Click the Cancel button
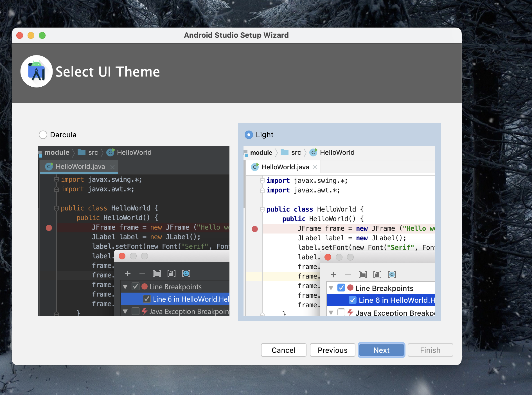This screenshot has width=532, height=395. pyautogui.click(x=283, y=350)
